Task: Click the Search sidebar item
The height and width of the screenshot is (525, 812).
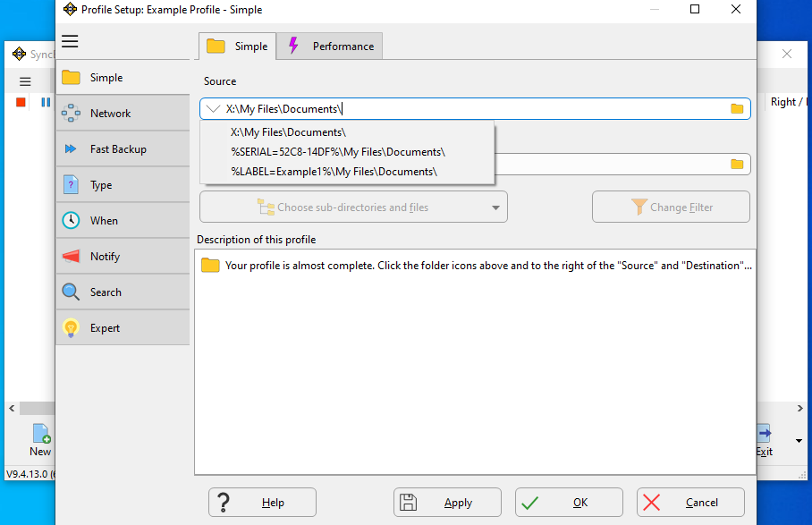Action: point(123,292)
